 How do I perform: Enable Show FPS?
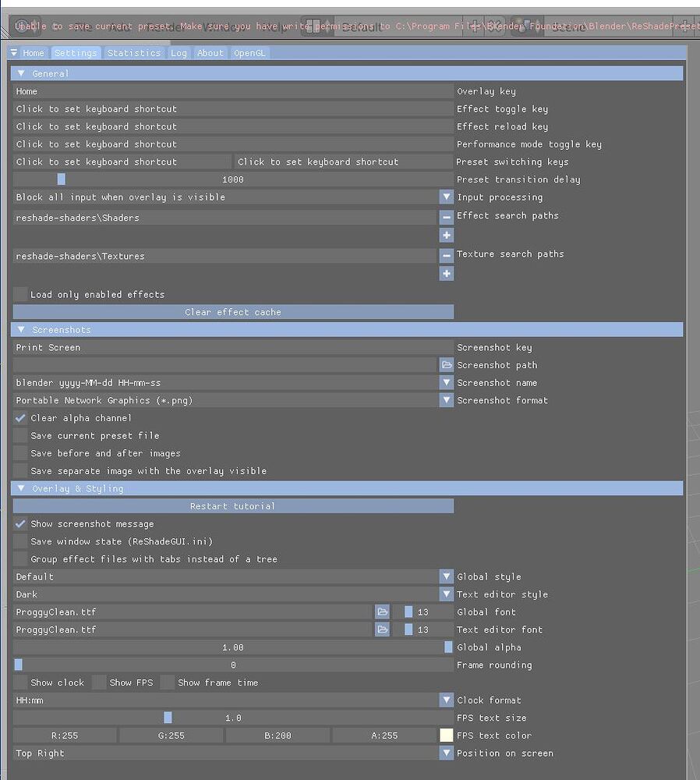[x=100, y=682]
